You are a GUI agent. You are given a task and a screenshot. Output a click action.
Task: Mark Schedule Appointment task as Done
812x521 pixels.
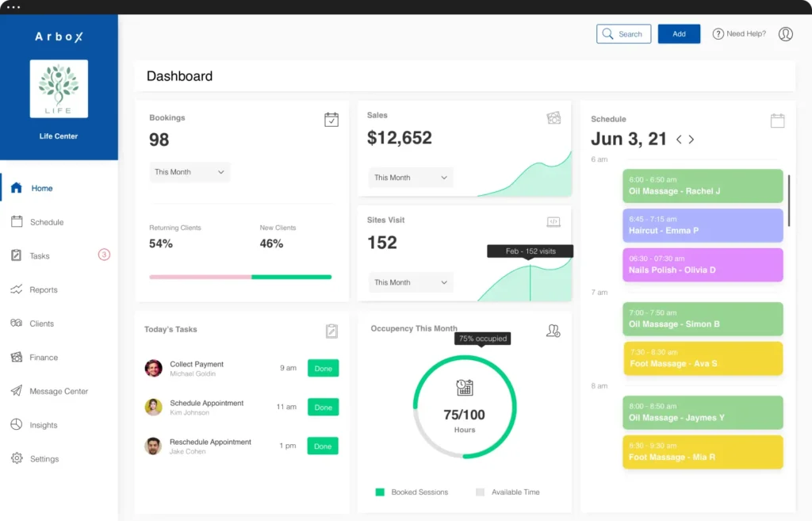[x=323, y=407]
